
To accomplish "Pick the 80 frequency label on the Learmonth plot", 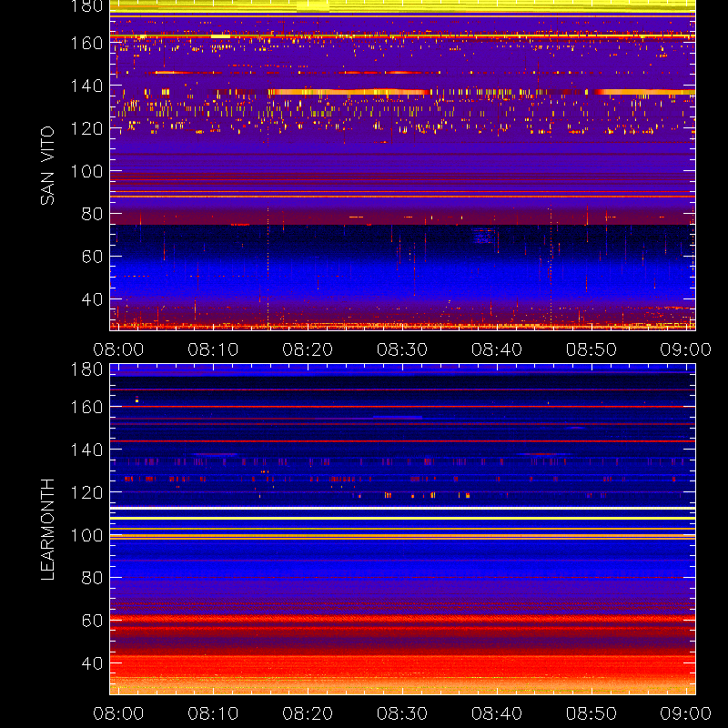I will click(x=92, y=578).
